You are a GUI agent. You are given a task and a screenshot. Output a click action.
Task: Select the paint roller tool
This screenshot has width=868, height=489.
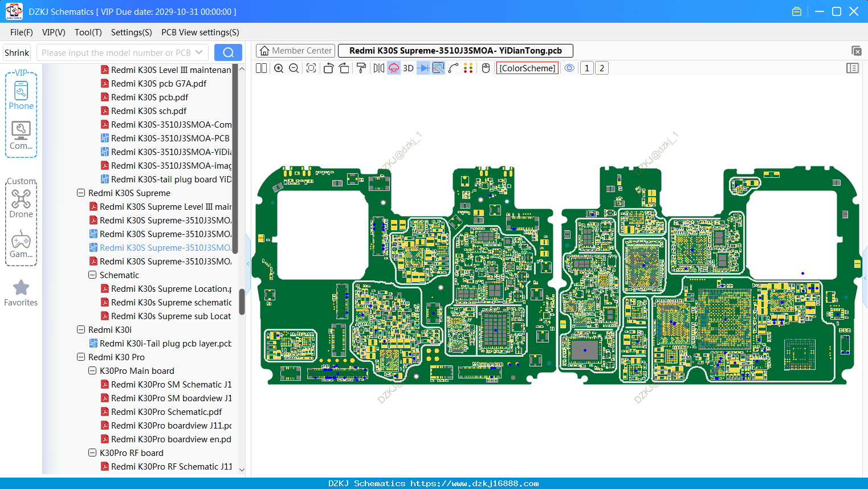361,68
